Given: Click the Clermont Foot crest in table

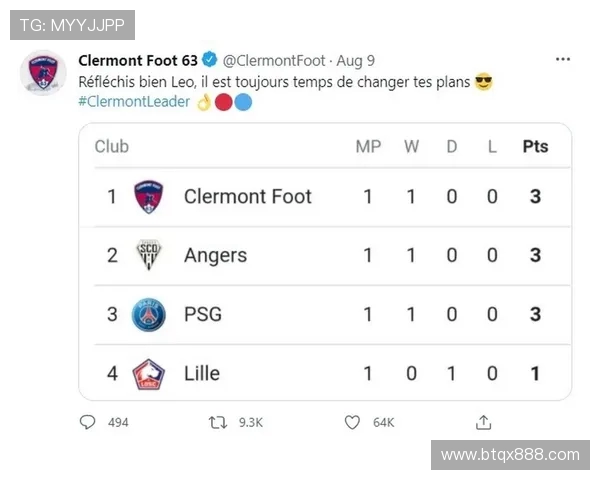Looking at the screenshot, I should [x=148, y=196].
